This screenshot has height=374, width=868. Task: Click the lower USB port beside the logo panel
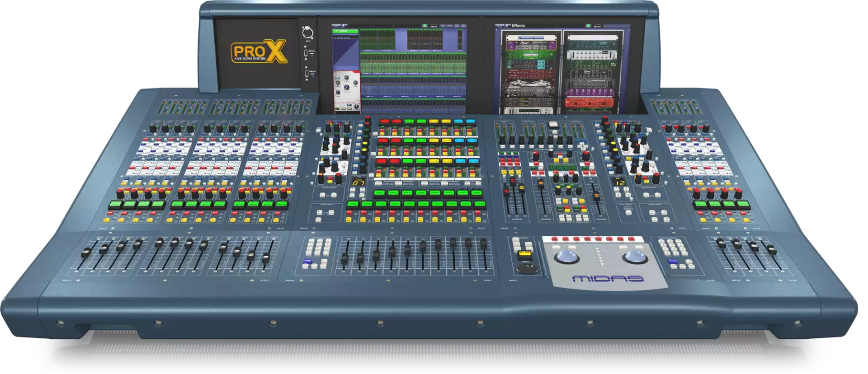[307, 73]
